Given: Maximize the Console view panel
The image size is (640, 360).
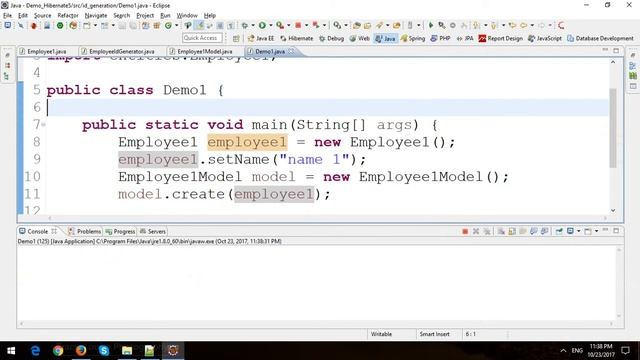Looking at the screenshot, I should (x=616, y=231).
